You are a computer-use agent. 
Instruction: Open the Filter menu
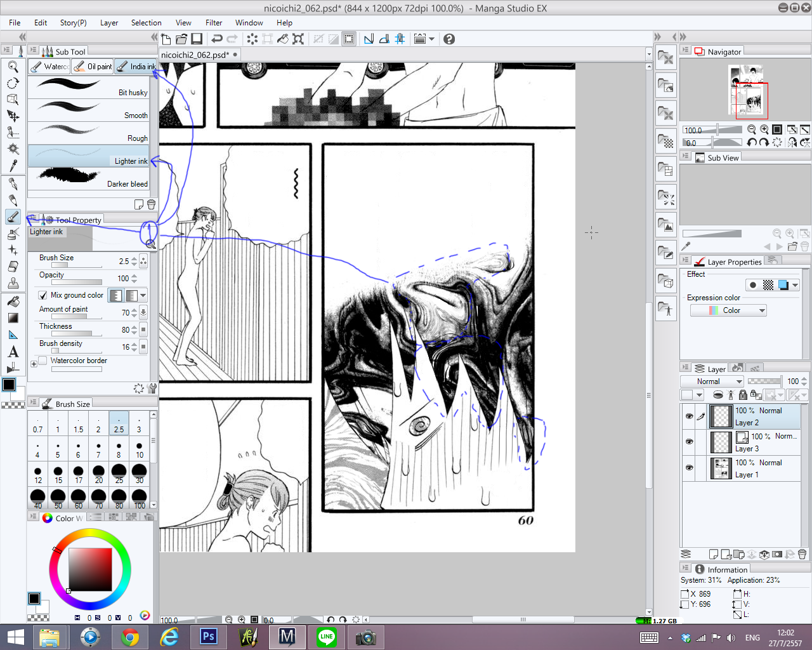click(x=214, y=23)
